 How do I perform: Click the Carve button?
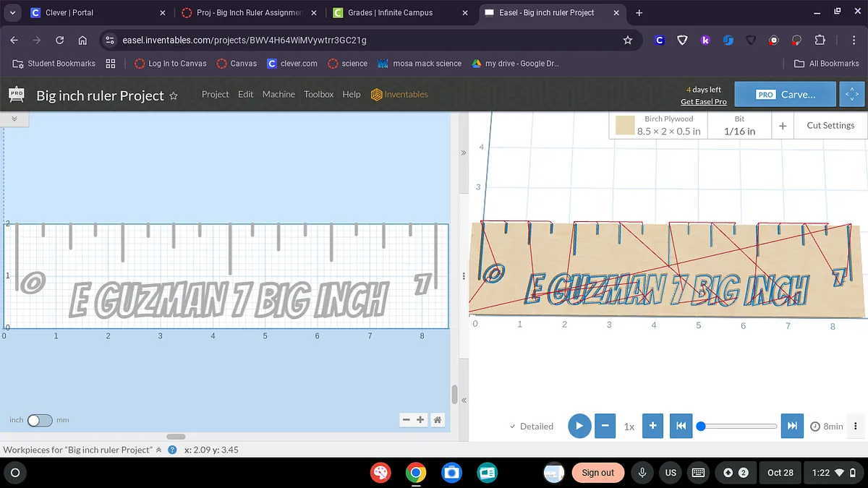pos(786,94)
